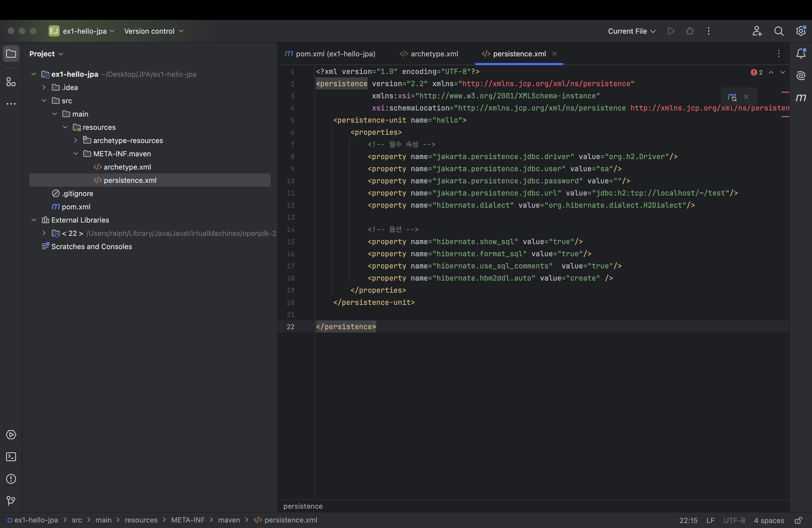
Task: Click META-INF breadcrumb in navigation bar
Action: click(x=188, y=520)
